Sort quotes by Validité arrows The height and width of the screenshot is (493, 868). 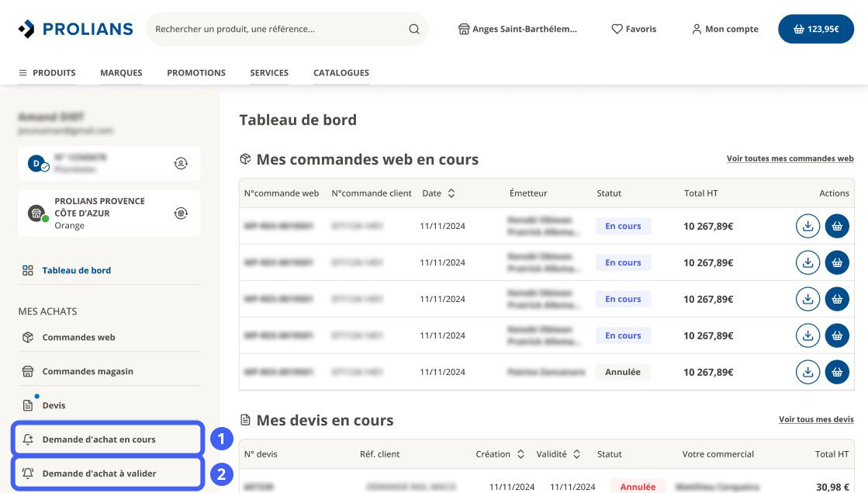pyautogui.click(x=576, y=454)
